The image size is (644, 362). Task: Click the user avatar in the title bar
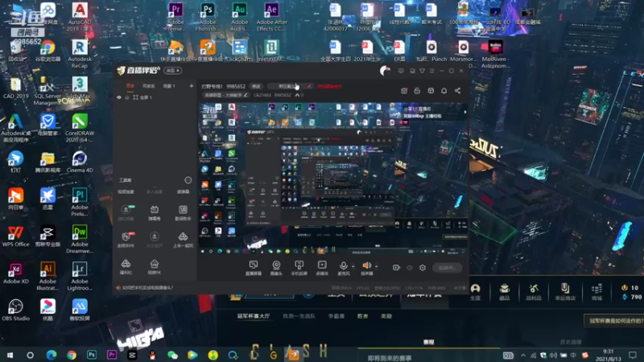coord(386,71)
